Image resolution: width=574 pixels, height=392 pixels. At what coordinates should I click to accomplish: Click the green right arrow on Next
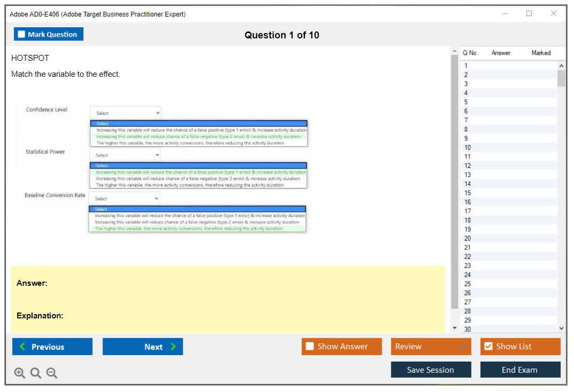tap(174, 347)
